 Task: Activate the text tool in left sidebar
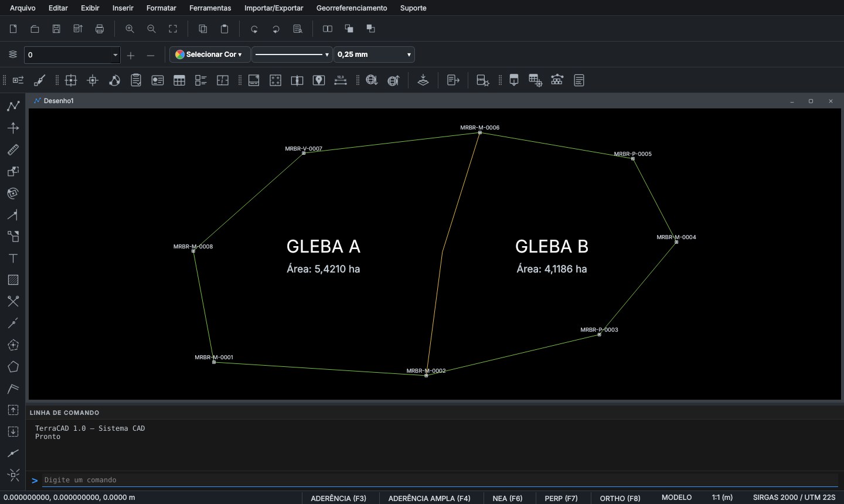[x=13, y=258]
